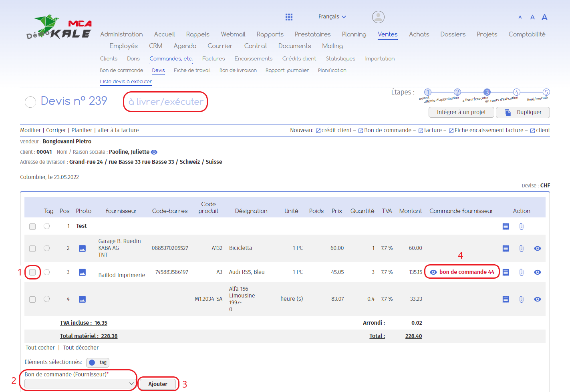Viewport: 570px width, 392px height.
Task: Create new Fiche encaissement facture
Action: [486, 131]
